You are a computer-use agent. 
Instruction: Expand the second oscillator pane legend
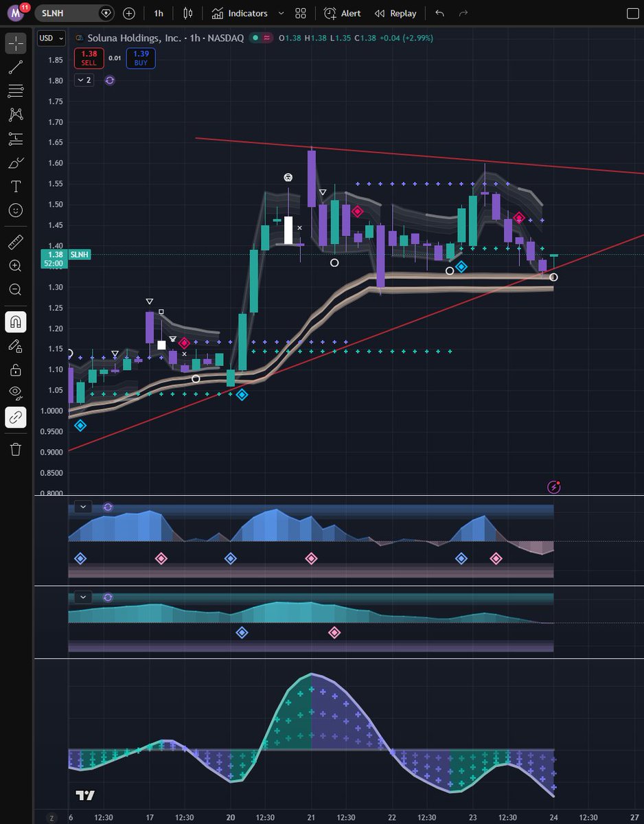click(83, 597)
